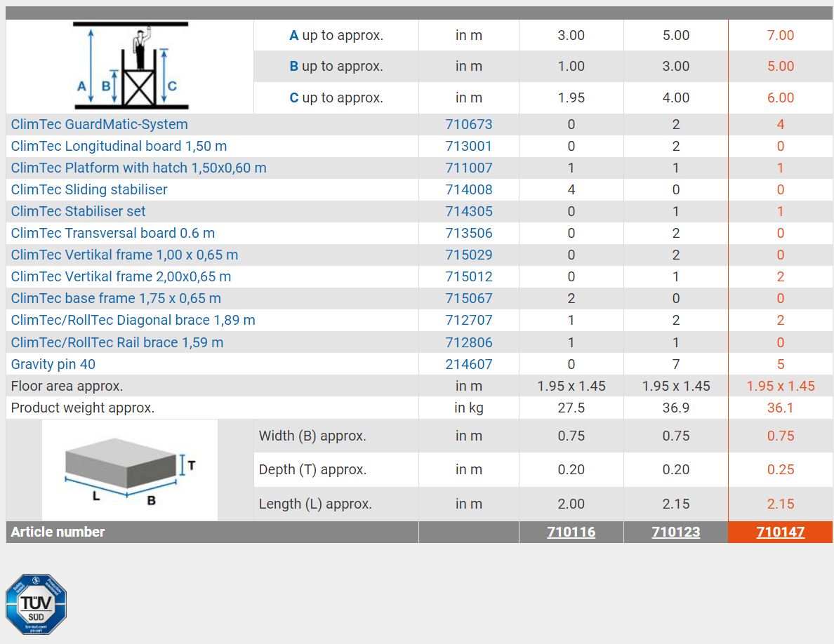Click the red 36.1 weight value
Screen dimensions: 834x644
780,408
